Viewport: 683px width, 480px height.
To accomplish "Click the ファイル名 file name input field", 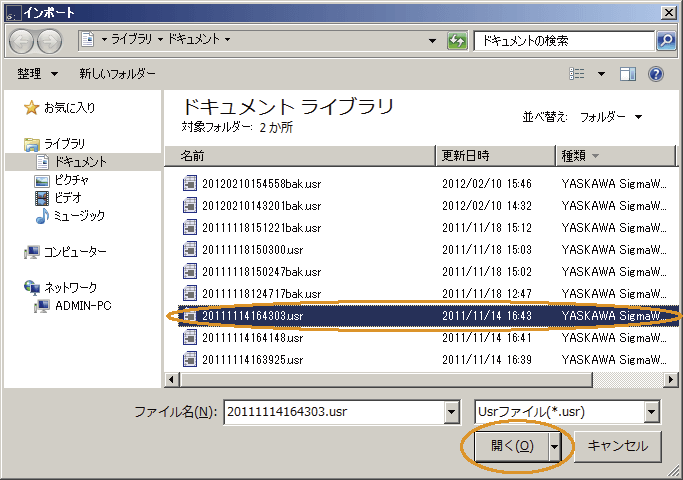I will click(335, 412).
